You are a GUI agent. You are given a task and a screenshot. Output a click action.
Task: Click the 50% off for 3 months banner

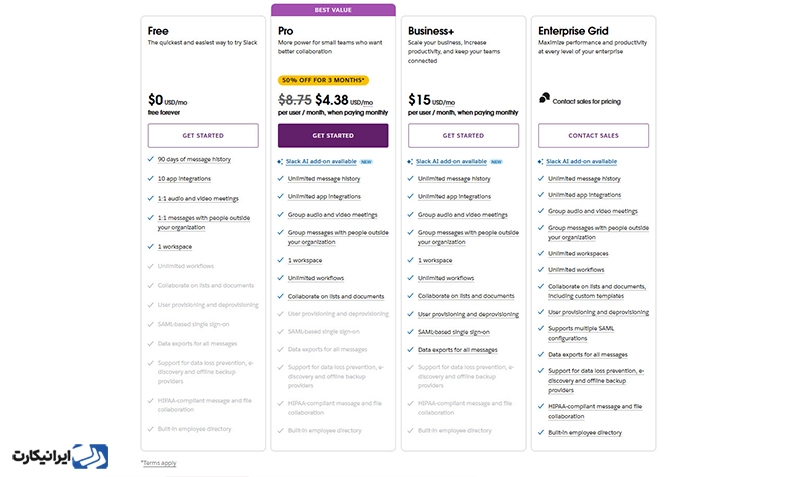coord(324,80)
